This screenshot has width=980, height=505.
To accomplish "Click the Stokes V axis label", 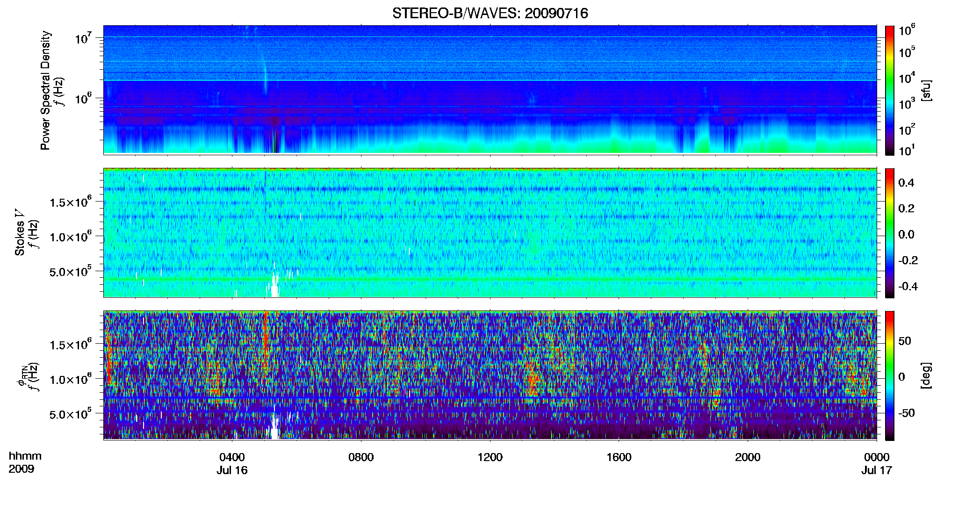I will coord(20,233).
